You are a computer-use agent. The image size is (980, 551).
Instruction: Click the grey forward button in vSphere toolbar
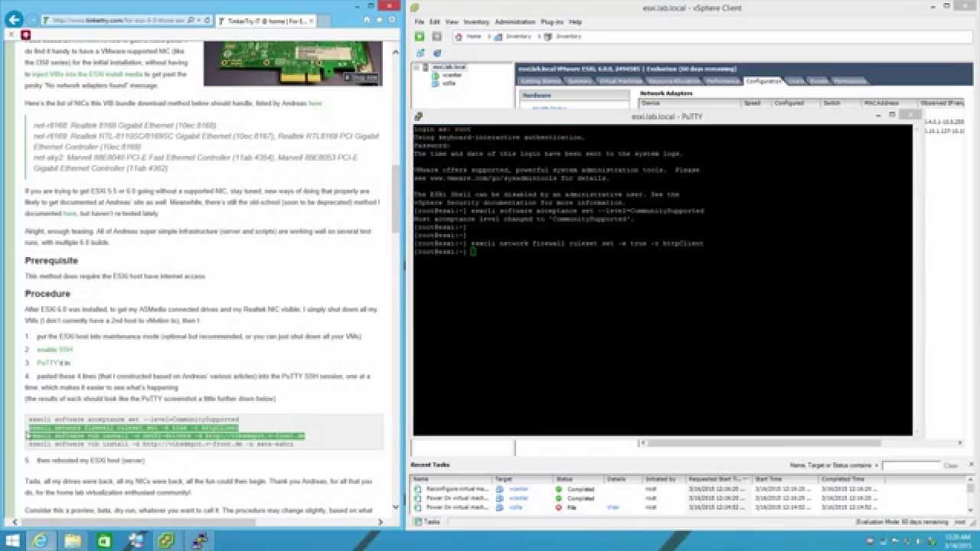[436, 36]
